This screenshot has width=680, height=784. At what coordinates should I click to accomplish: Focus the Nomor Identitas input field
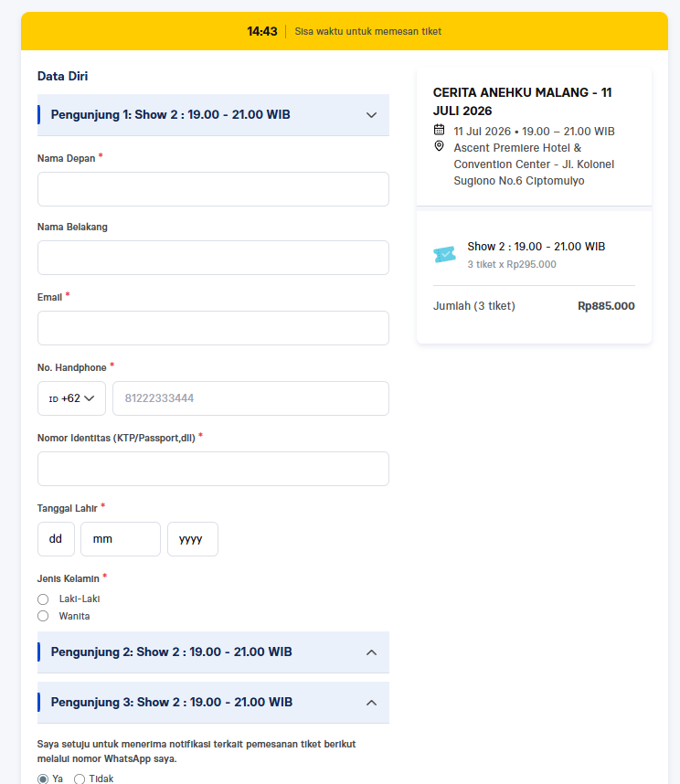click(213, 469)
